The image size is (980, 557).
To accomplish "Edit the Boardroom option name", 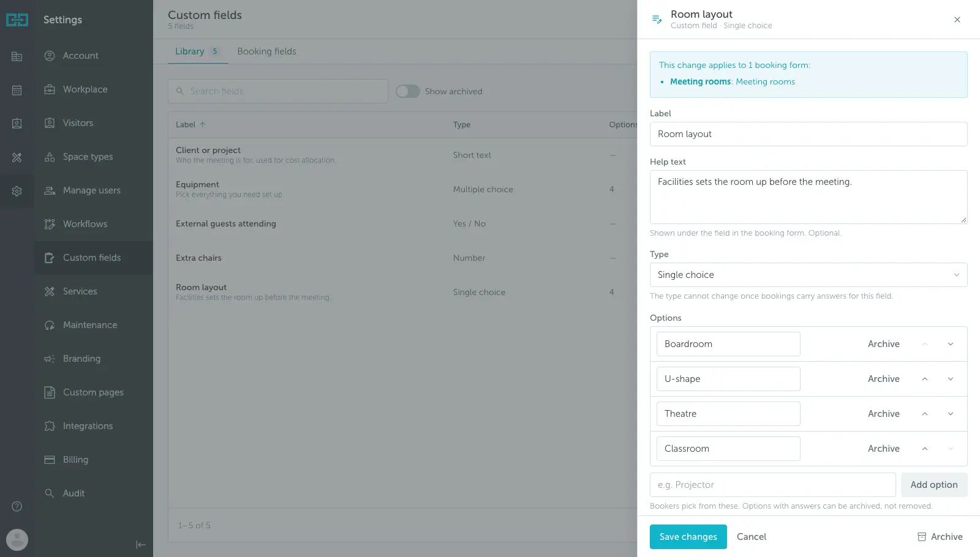I will pyautogui.click(x=728, y=344).
